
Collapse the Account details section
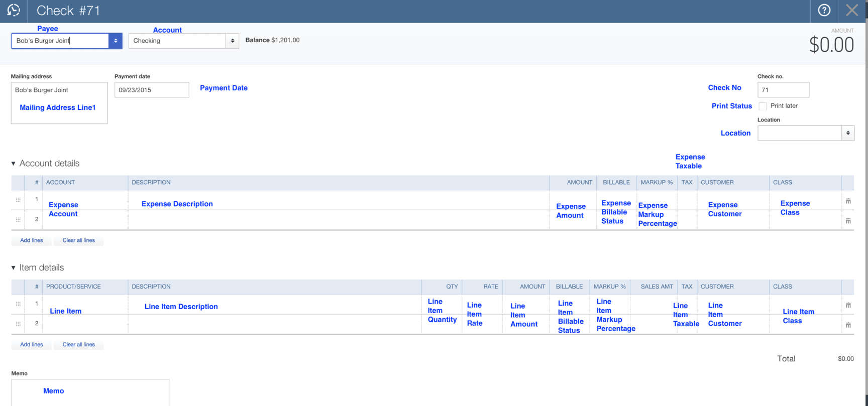coord(14,164)
